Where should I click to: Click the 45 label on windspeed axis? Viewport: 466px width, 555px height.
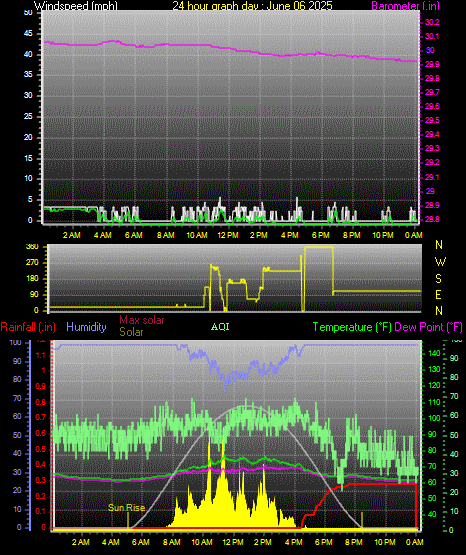28,34
